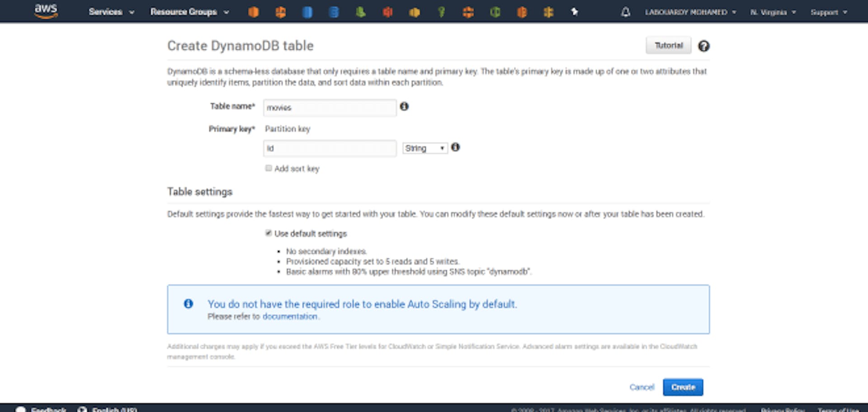This screenshot has height=412, width=868.
Task: Click the 'You do not have the required role' message
Action: [362, 304]
